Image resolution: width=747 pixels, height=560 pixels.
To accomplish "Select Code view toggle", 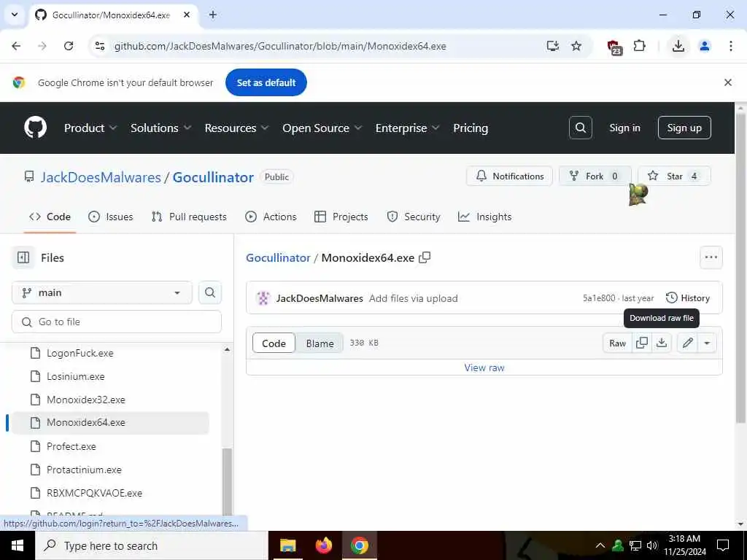I will [274, 343].
